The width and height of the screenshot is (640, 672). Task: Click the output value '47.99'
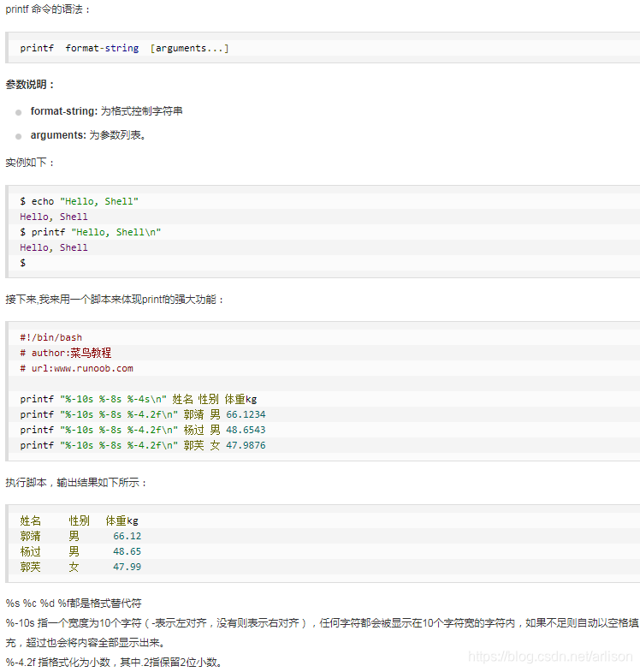127,567
